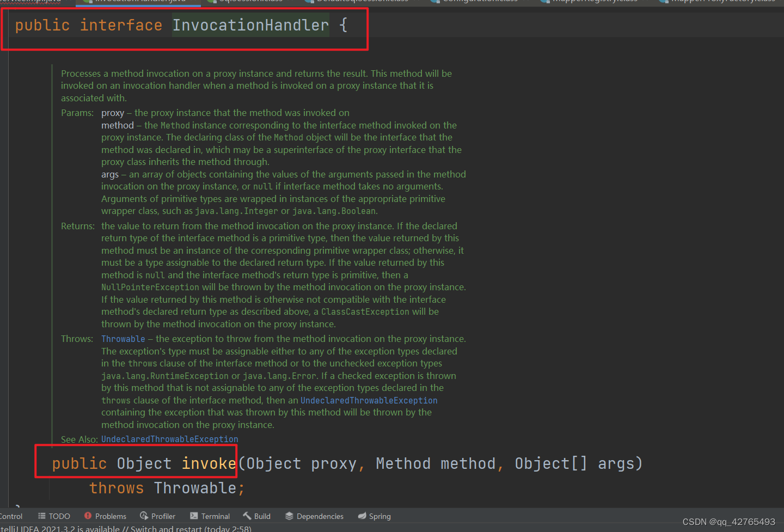Click the Throws: label in documentation
The height and width of the screenshot is (532, 784).
[77, 339]
